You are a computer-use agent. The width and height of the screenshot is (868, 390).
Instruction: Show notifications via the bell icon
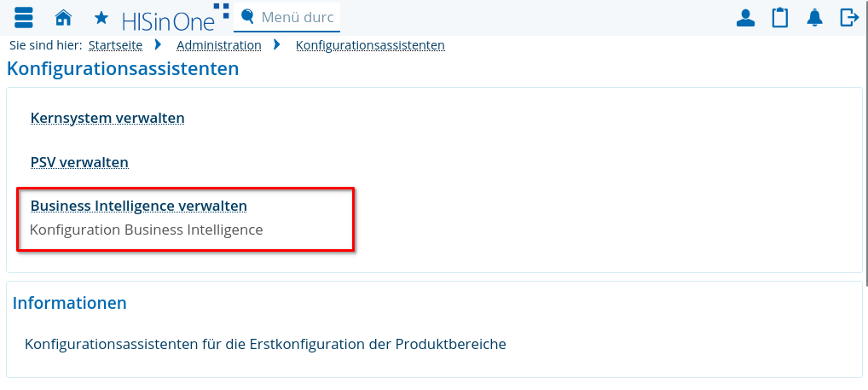click(x=814, y=17)
